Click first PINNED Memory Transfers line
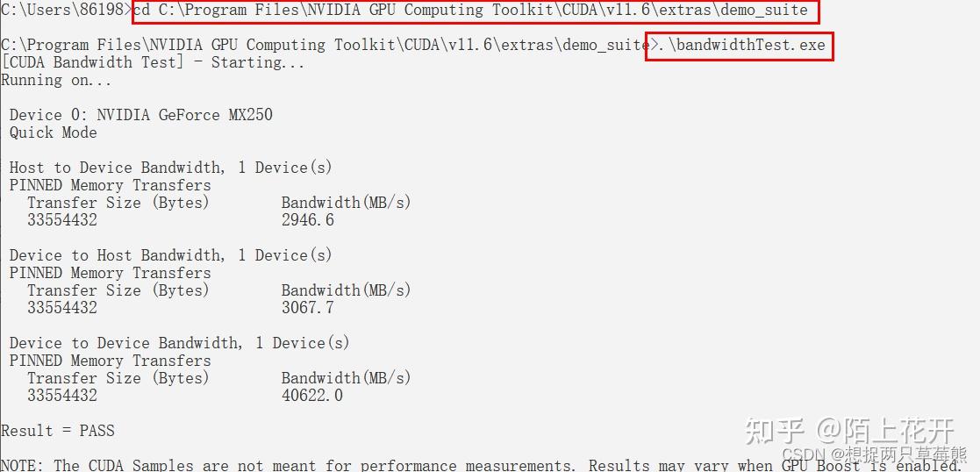The image size is (980, 472). coord(110,185)
